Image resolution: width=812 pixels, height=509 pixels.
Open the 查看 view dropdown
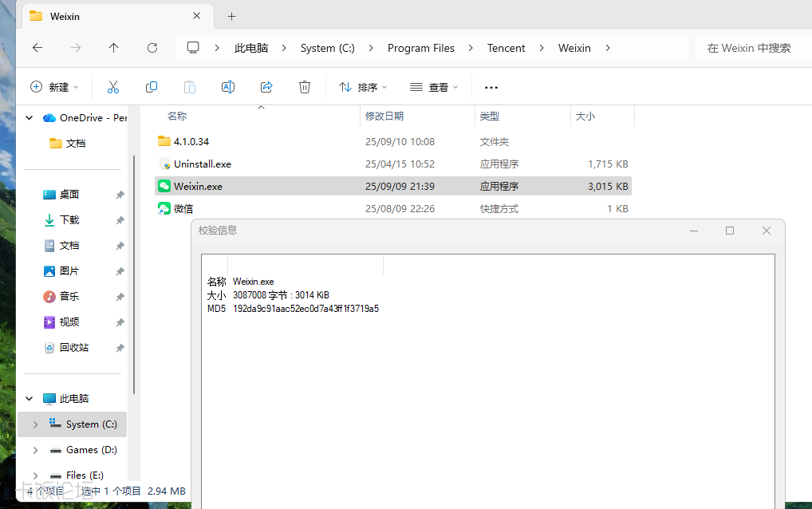(434, 87)
